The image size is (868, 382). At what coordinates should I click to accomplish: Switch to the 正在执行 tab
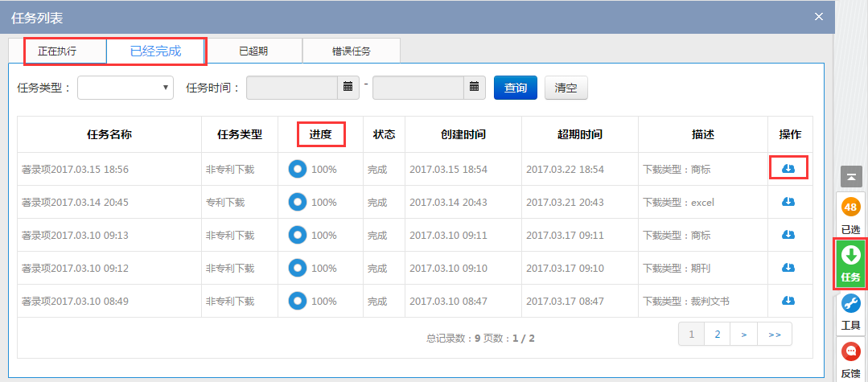click(x=57, y=51)
